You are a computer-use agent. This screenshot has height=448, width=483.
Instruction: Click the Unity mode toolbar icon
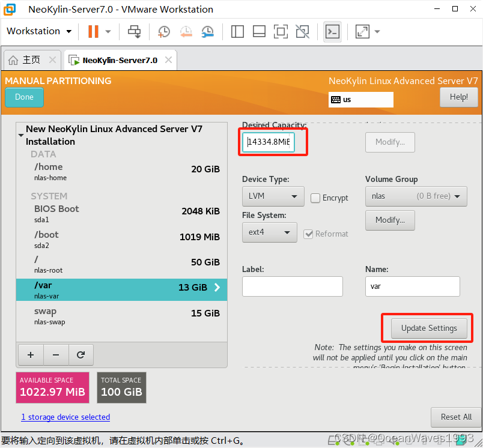click(x=303, y=31)
